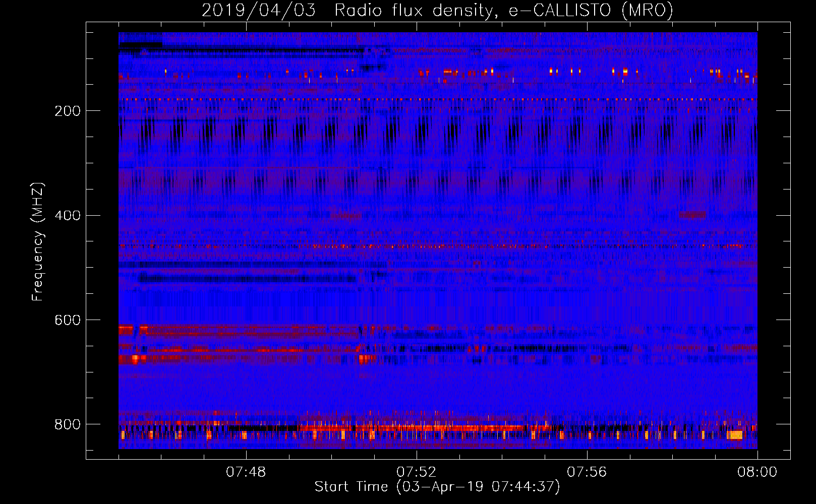Click the '08:00' time tick label
The image size is (816, 504).
click(757, 472)
